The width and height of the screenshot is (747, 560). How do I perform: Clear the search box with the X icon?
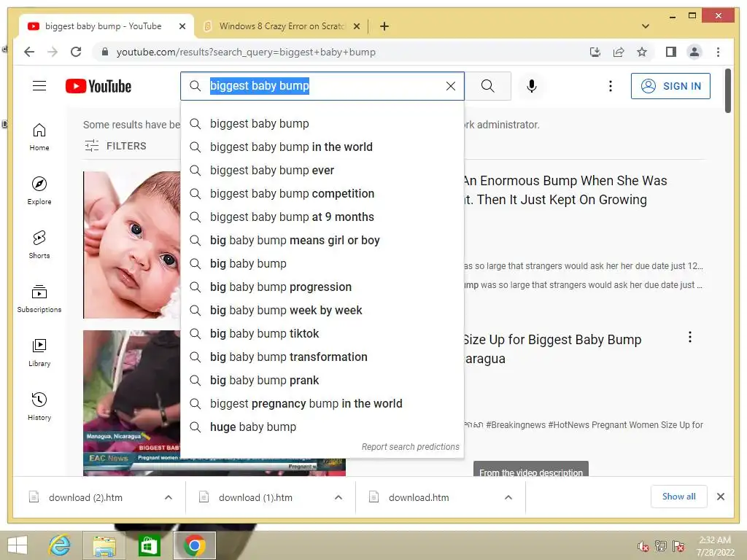coord(450,86)
